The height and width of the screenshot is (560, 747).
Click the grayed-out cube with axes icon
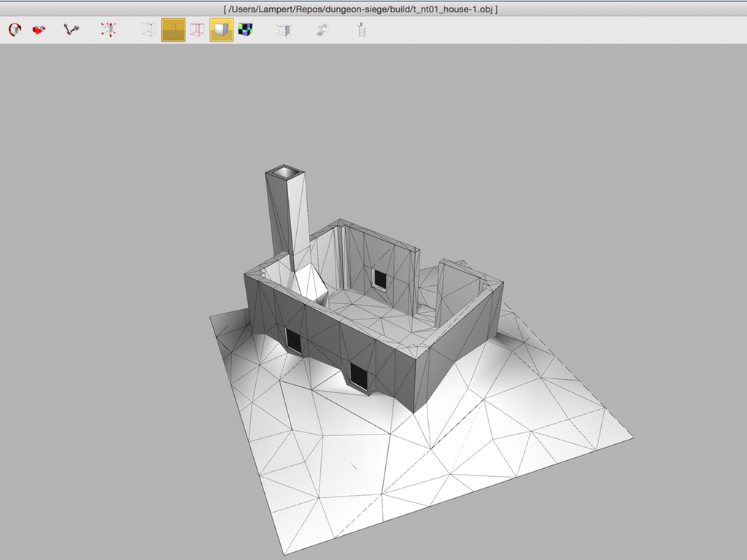pos(283,30)
